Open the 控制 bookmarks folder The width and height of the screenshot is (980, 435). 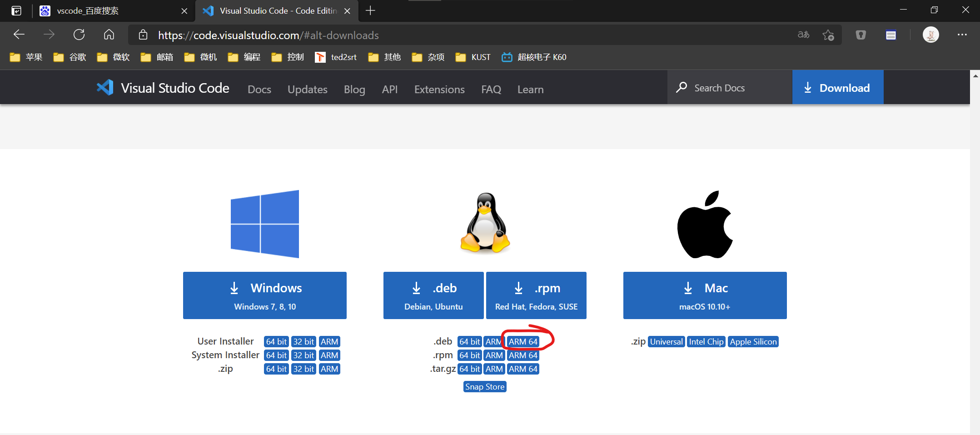point(288,57)
